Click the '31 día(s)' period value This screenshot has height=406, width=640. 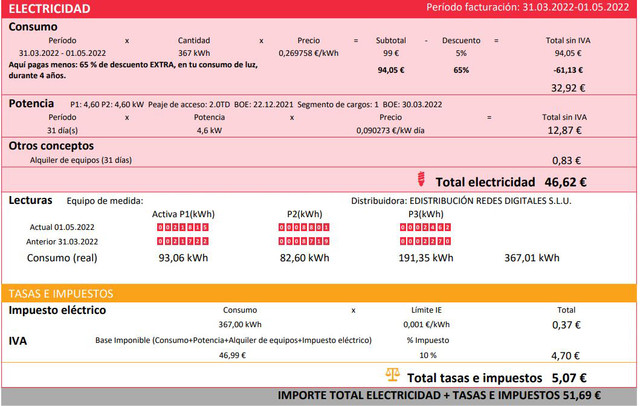[62, 131]
